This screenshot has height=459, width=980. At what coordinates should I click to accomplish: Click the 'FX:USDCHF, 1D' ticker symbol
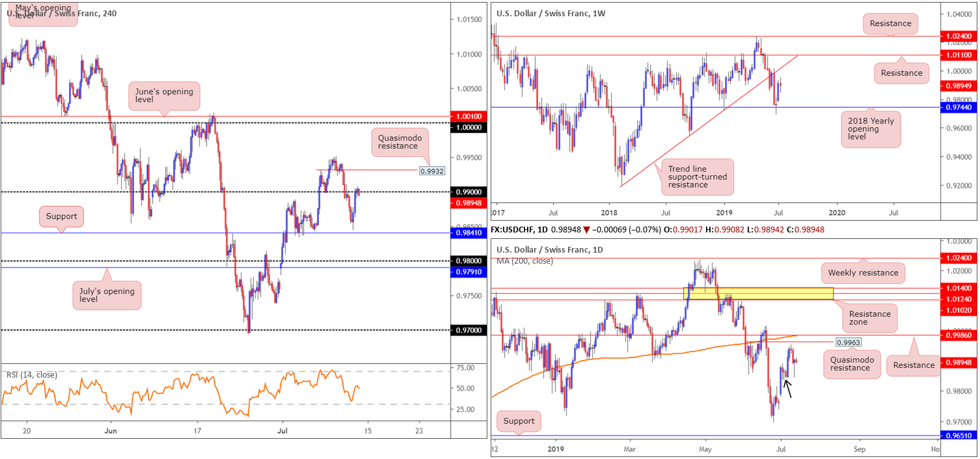tap(521, 230)
